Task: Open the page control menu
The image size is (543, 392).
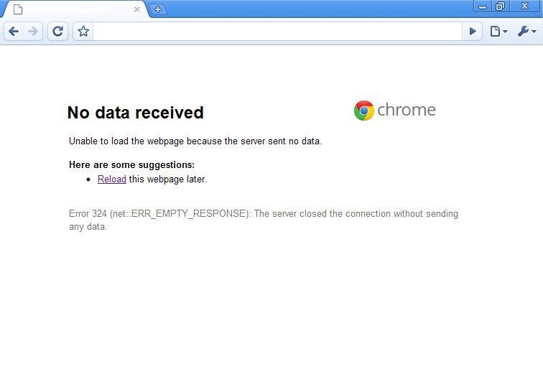Action: 498,32
